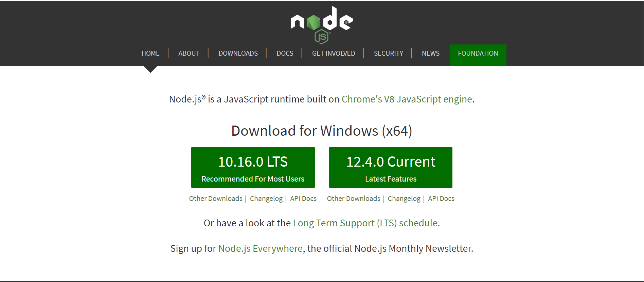The height and width of the screenshot is (282, 644).
Task: Follow the Chrome's V8 JavaScript engine link
Action: tap(407, 99)
